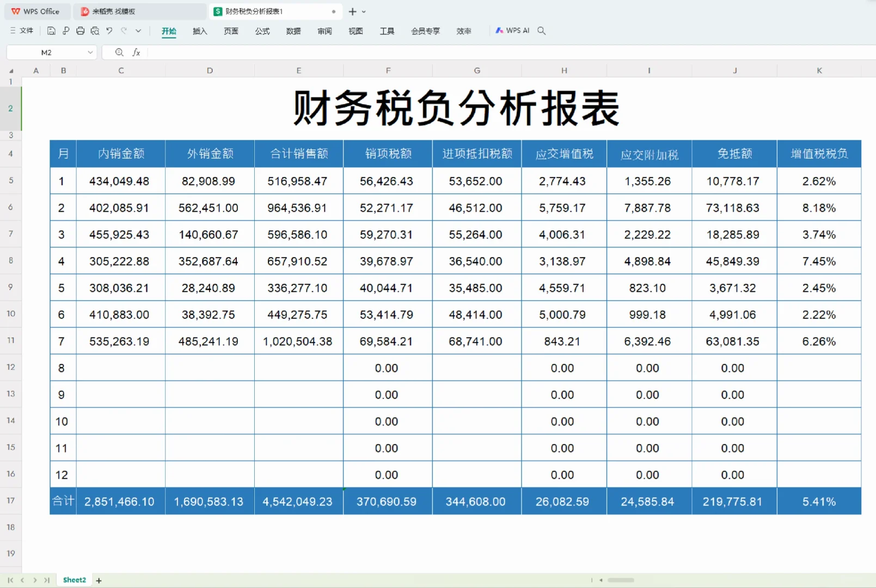Open the 数据 ribbon tab

click(293, 31)
